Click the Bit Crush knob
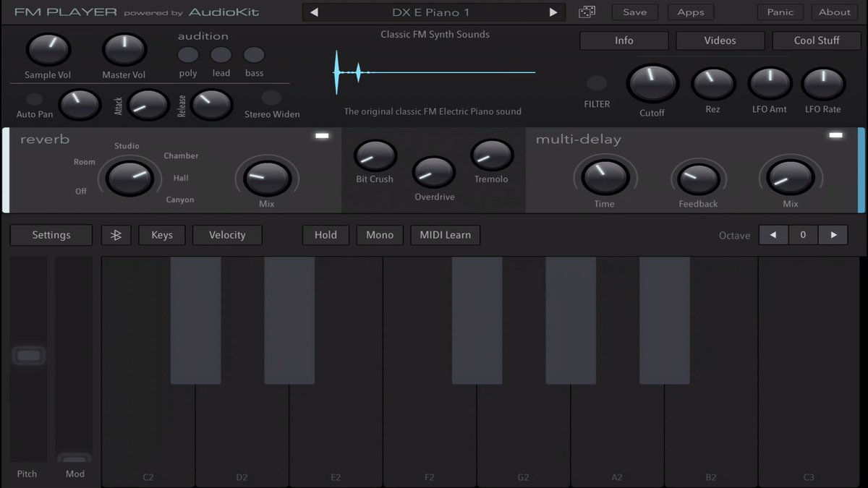Screen dimensions: 868x488 tap(375, 155)
